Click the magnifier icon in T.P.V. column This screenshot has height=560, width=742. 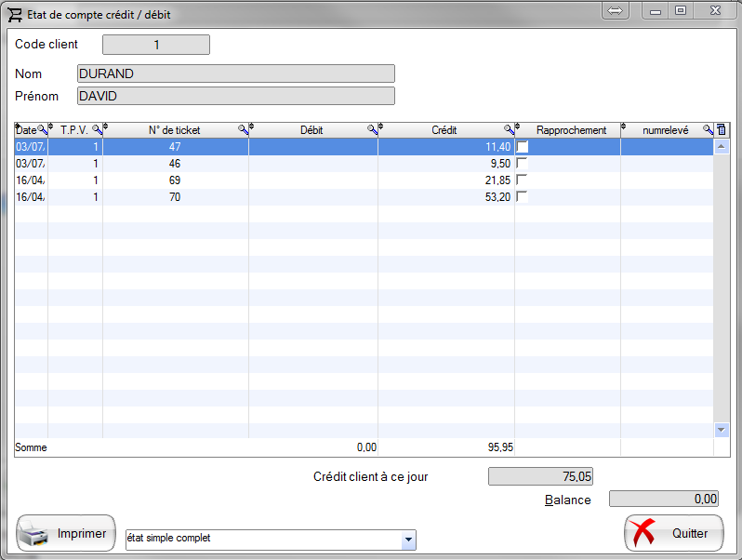point(96,130)
